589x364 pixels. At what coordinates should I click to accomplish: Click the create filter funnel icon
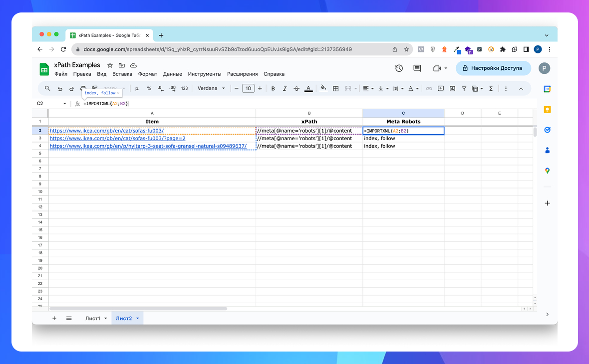[x=464, y=89]
